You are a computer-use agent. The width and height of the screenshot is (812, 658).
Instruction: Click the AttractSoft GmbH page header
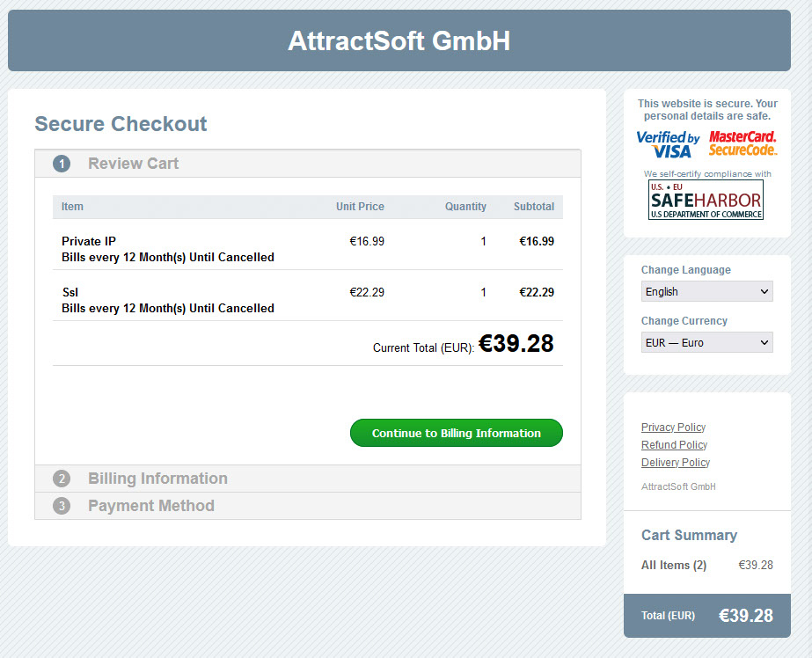click(x=399, y=40)
